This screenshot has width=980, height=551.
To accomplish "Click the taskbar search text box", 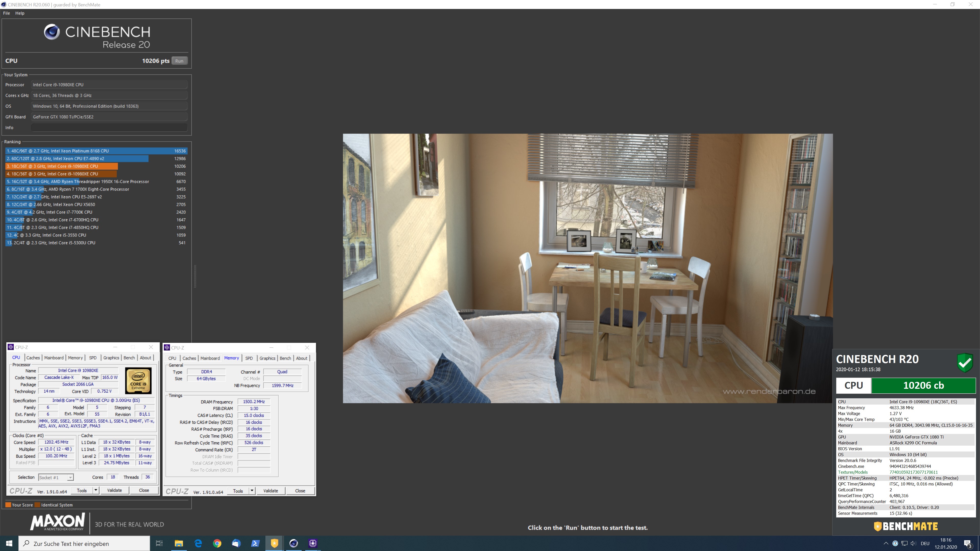I will [x=84, y=544].
